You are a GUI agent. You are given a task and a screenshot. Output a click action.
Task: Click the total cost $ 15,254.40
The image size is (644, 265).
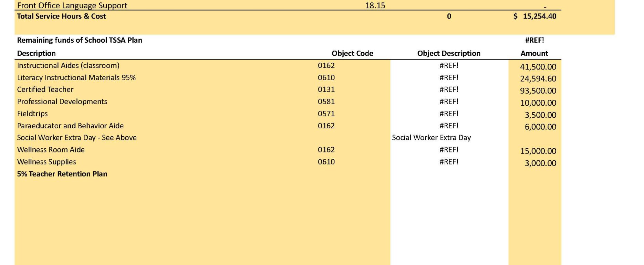[535, 16]
